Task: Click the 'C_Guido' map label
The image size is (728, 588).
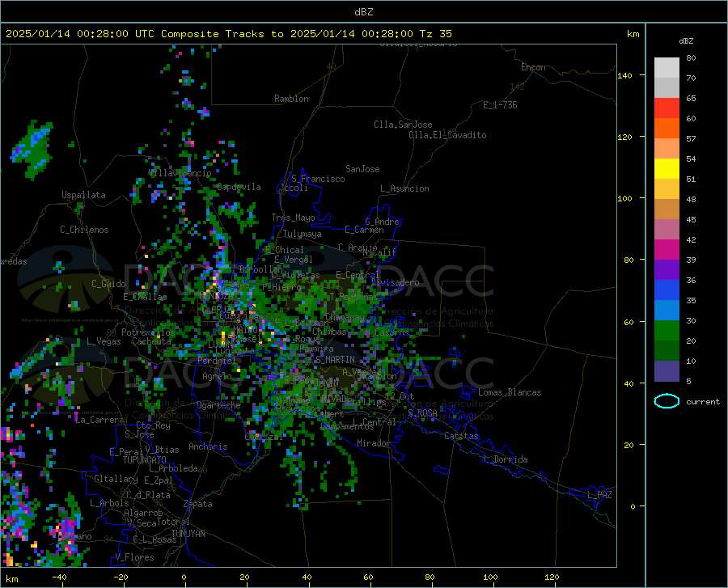Action: [108, 284]
